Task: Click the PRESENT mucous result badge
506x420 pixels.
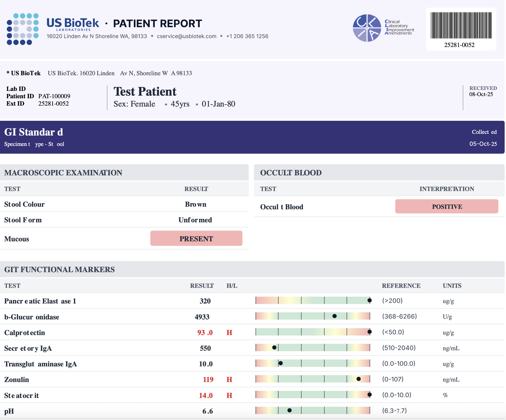Action: click(x=196, y=238)
